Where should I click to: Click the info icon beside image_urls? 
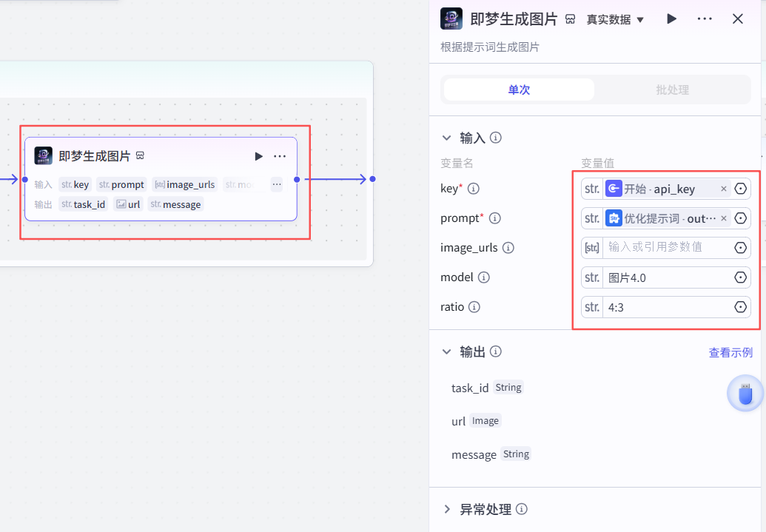pyautogui.click(x=508, y=248)
